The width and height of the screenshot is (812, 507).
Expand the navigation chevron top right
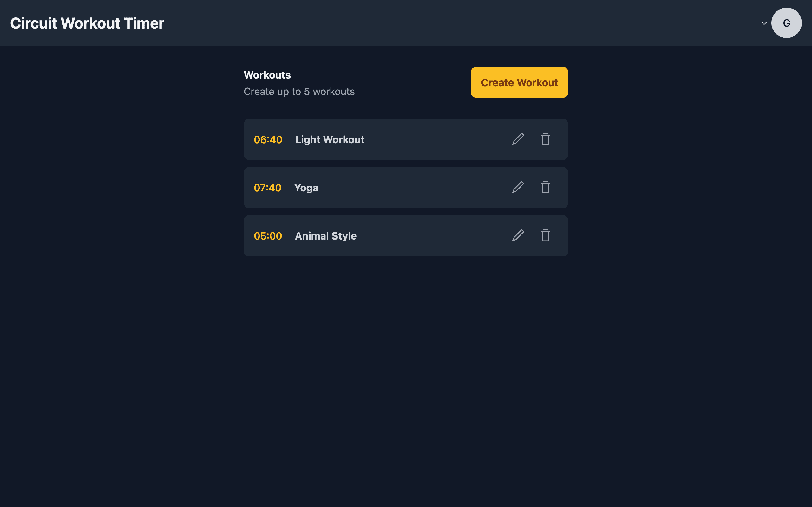(x=764, y=22)
